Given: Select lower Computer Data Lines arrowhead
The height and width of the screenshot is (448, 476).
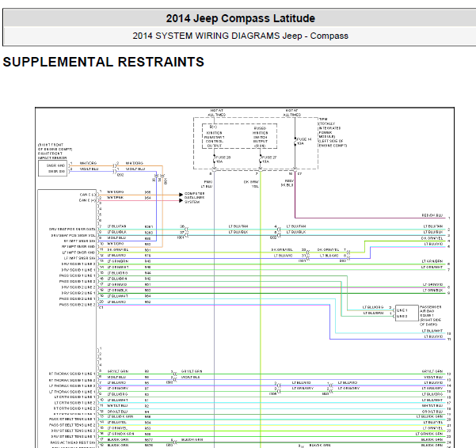Looking at the screenshot, I should [181, 200].
